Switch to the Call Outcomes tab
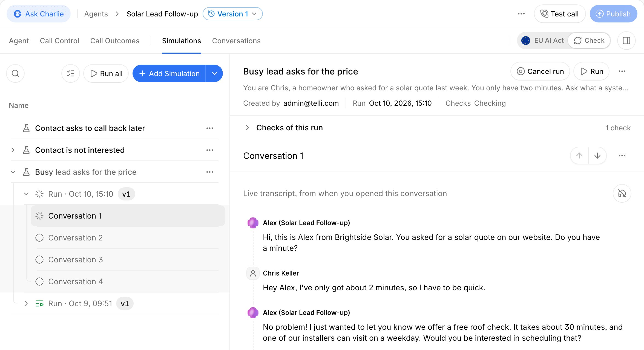This screenshot has height=350, width=644. (x=115, y=41)
